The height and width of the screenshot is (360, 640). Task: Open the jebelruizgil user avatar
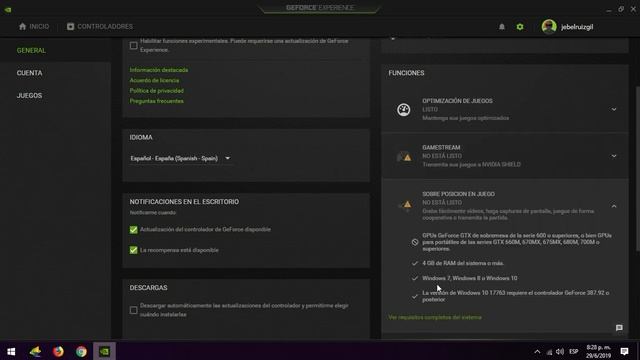coord(549,27)
